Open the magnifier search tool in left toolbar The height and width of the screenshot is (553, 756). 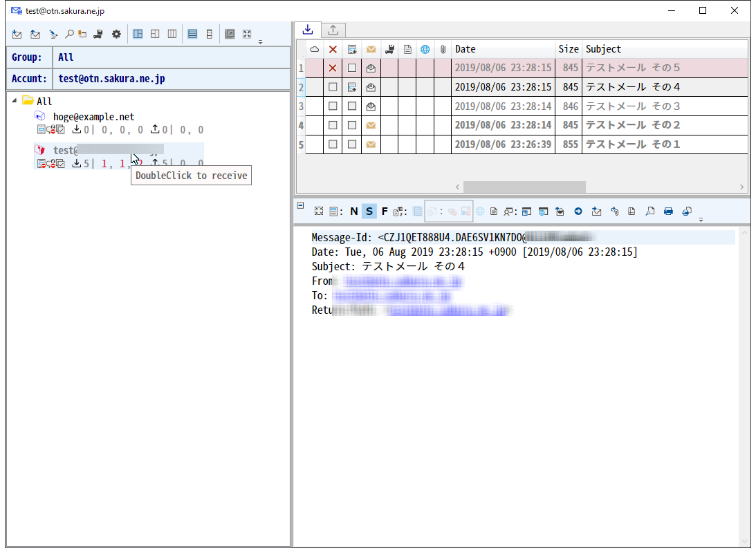69,34
